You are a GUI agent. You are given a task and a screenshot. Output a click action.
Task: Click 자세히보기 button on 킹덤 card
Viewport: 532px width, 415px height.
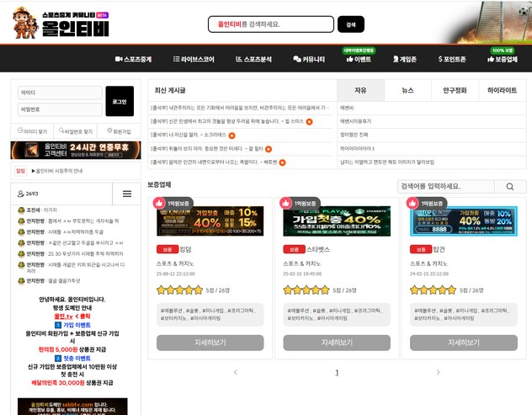(x=210, y=343)
